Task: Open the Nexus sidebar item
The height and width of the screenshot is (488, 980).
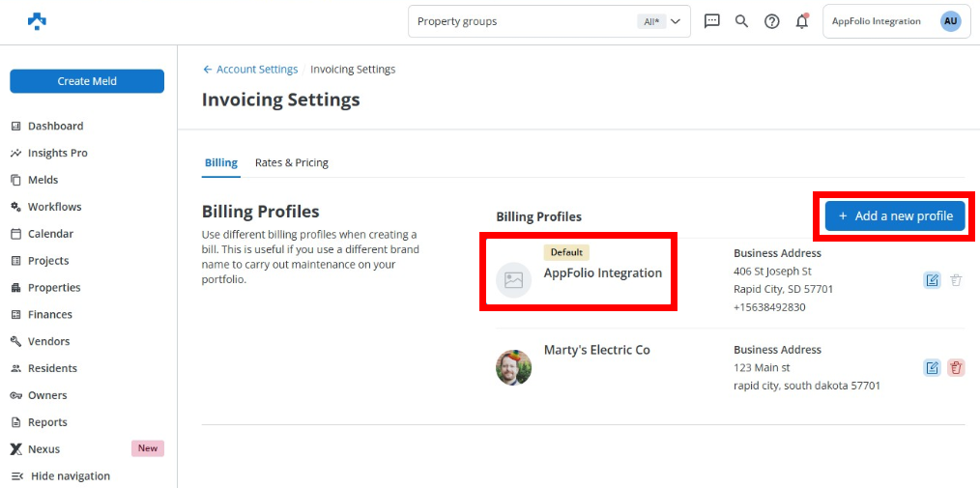Action: [43, 449]
